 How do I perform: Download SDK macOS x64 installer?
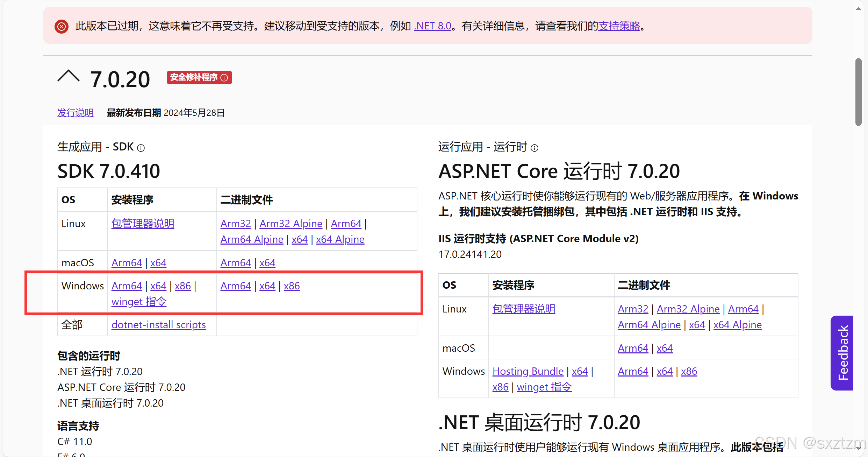point(158,262)
